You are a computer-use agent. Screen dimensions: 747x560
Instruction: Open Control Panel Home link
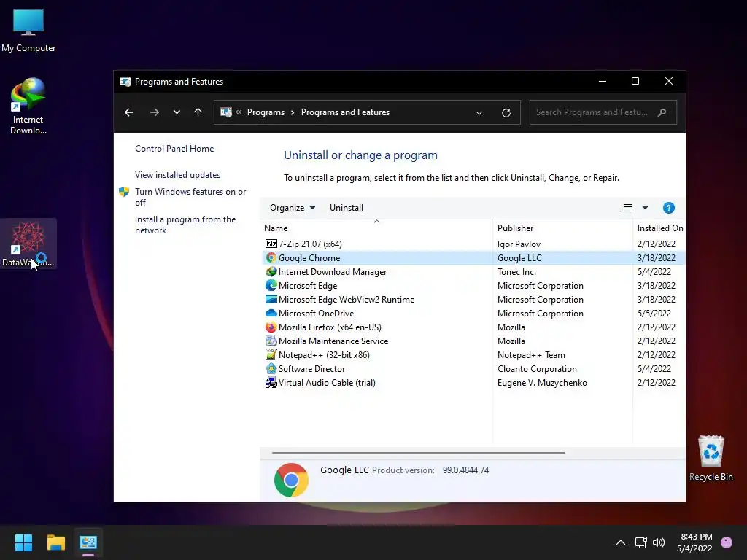pyautogui.click(x=174, y=149)
